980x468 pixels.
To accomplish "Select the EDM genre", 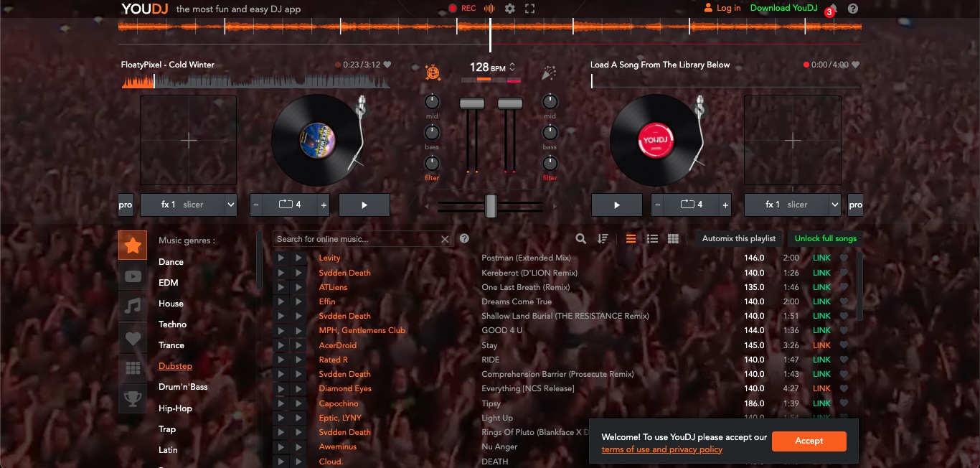I will pyautogui.click(x=169, y=283).
